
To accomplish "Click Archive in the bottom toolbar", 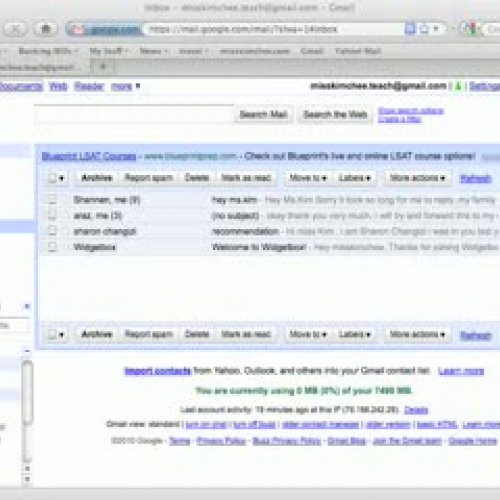I will (97, 334).
